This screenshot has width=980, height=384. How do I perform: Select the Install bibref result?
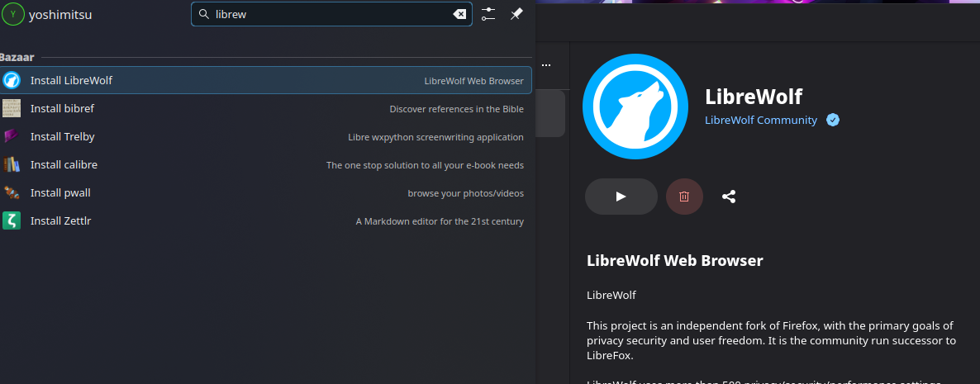coord(265,109)
